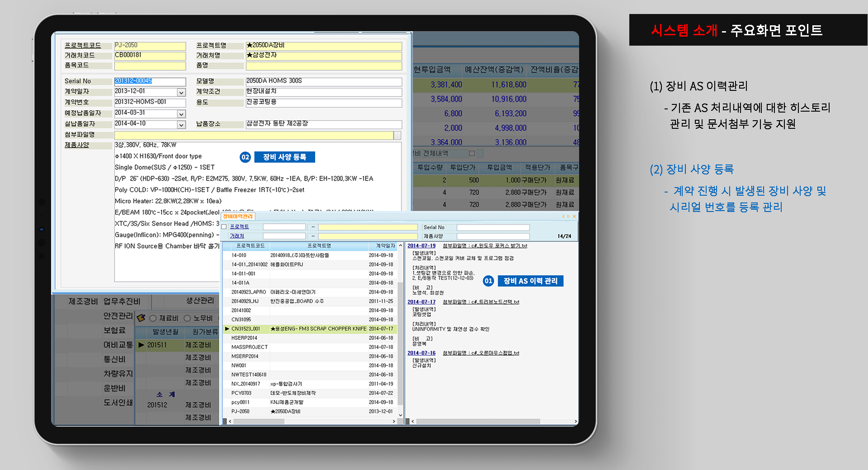Open the 거래처 lookup link

[x=237, y=236]
